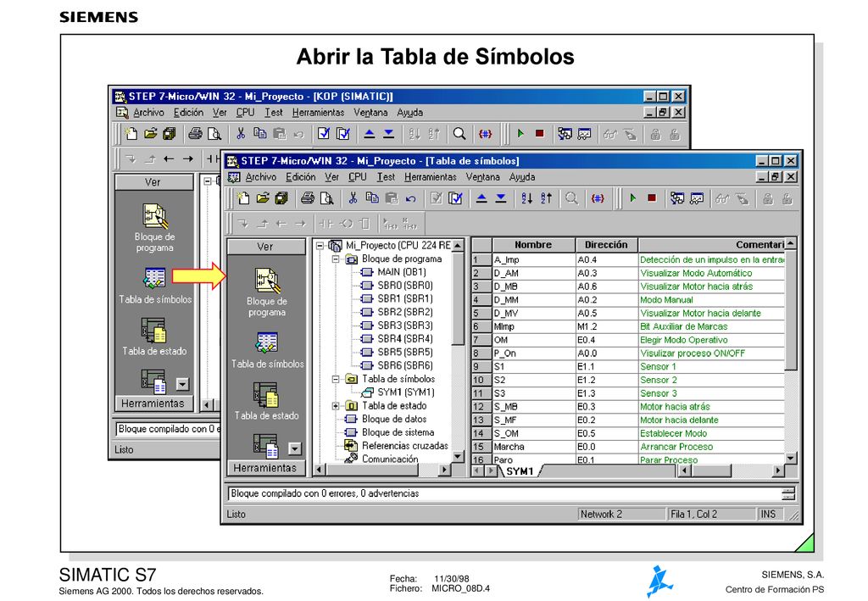Click the symbol table vertical scrollbar down arrow
This screenshot has width=868, height=601.
point(791,459)
